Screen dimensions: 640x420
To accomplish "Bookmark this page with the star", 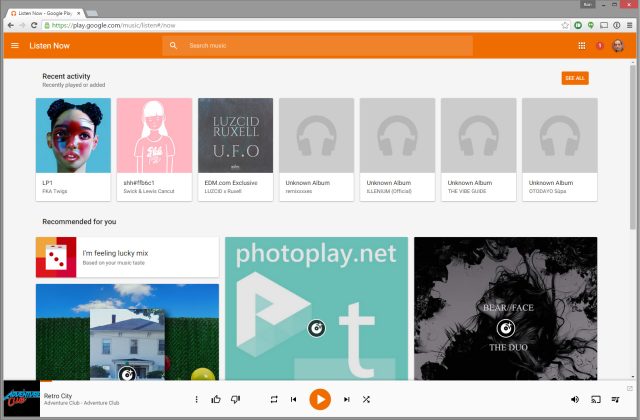I will 565,25.
